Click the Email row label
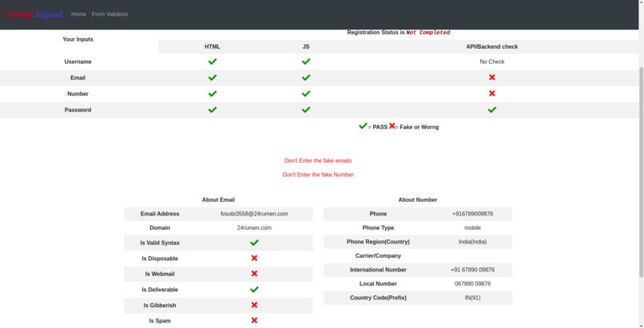The width and height of the screenshot is (644, 328). pyautogui.click(x=78, y=77)
